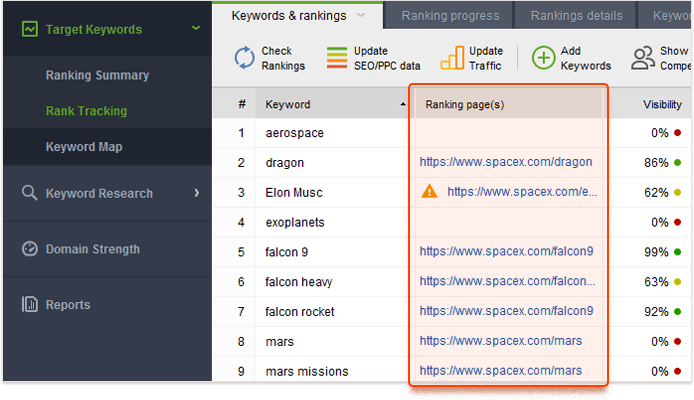Open the mars link in the mars missions row
Screen dimensions: 694x400
(x=501, y=370)
